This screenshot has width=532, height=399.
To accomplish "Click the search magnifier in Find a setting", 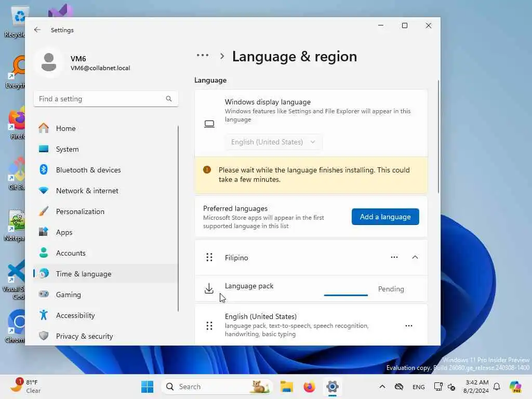I will pyautogui.click(x=169, y=99).
